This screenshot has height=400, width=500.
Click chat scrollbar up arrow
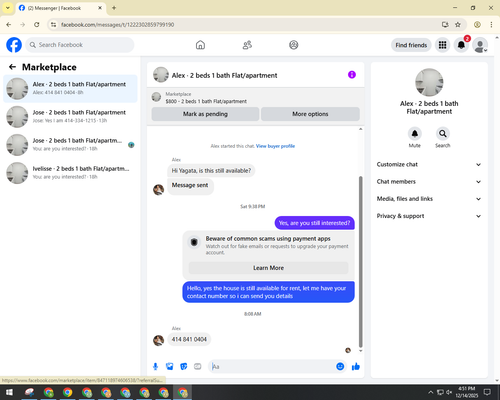point(360,129)
